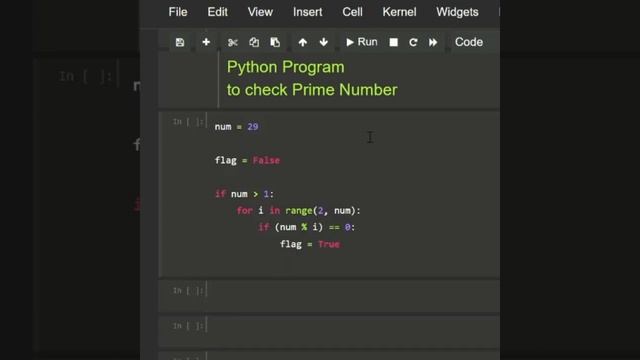The height and width of the screenshot is (360, 640).
Task: Copy selected cells icon in the toolbar
Action: 254,42
